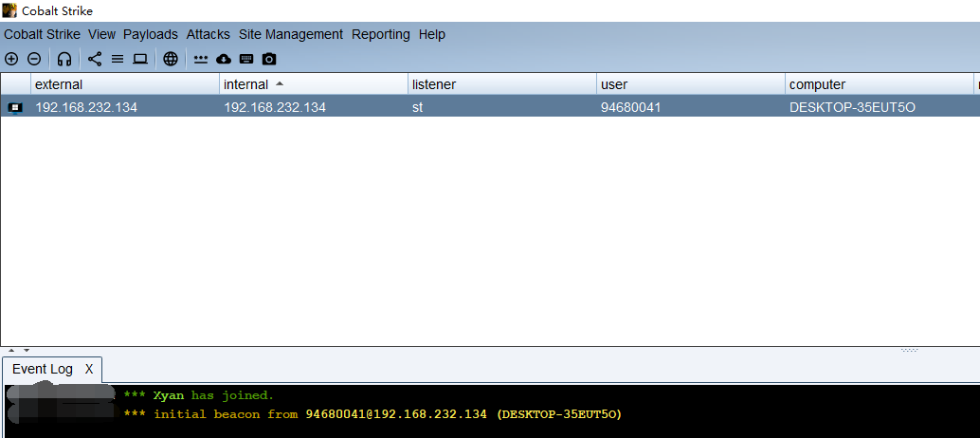This screenshot has width=980, height=438.
Task: Open the Cobalt Strike menu
Action: point(42,34)
